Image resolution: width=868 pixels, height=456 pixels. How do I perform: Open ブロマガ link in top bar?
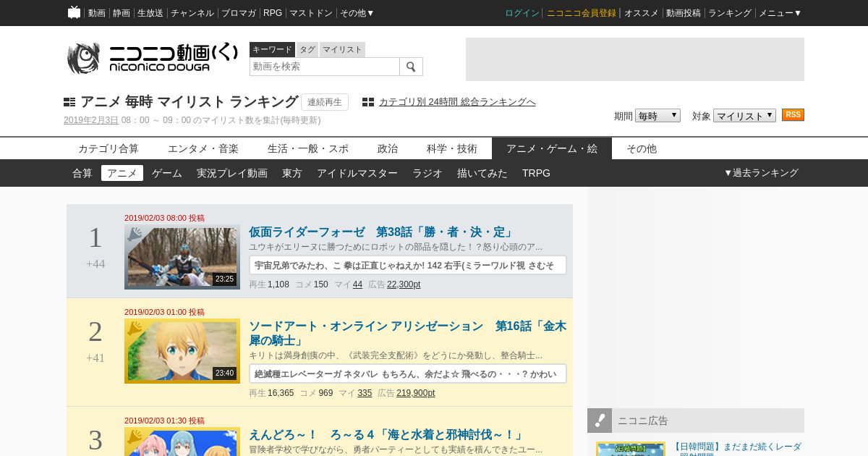coord(239,13)
